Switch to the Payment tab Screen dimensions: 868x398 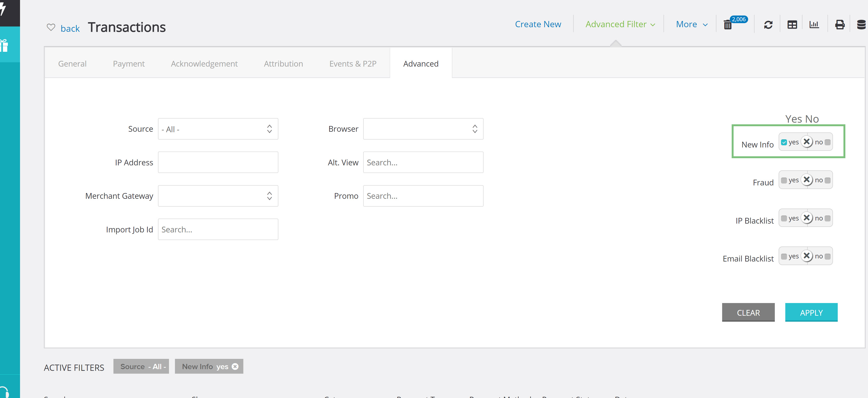pyautogui.click(x=128, y=64)
